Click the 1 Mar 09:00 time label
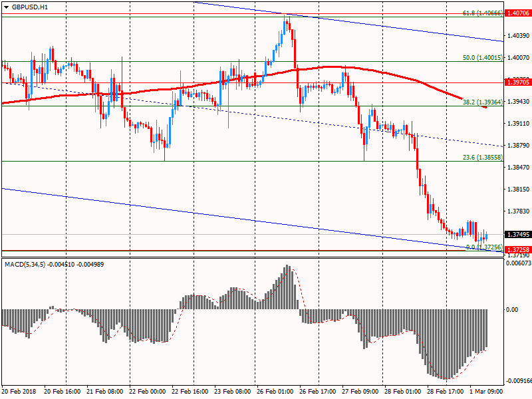The image size is (532, 399). click(487, 392)
